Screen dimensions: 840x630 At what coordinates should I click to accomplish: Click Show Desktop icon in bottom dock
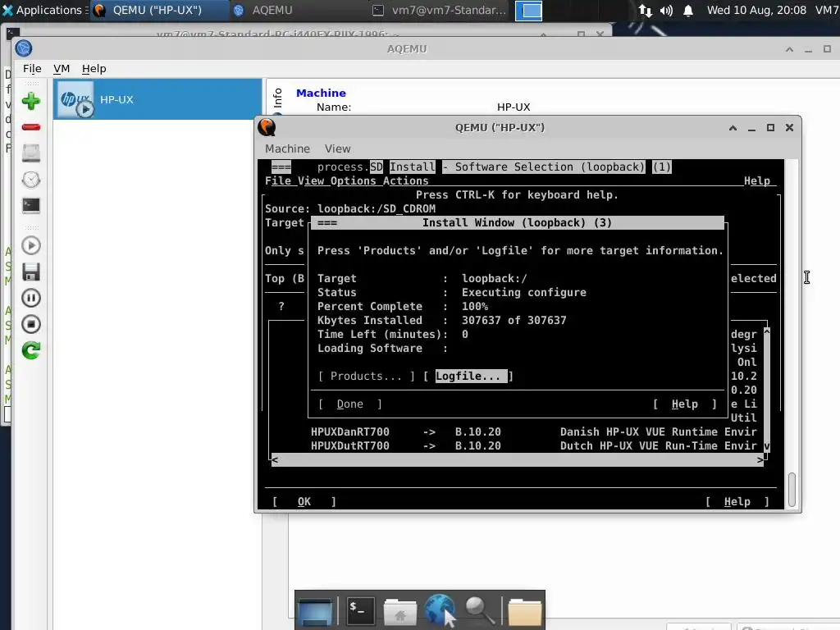coord(316,611)
